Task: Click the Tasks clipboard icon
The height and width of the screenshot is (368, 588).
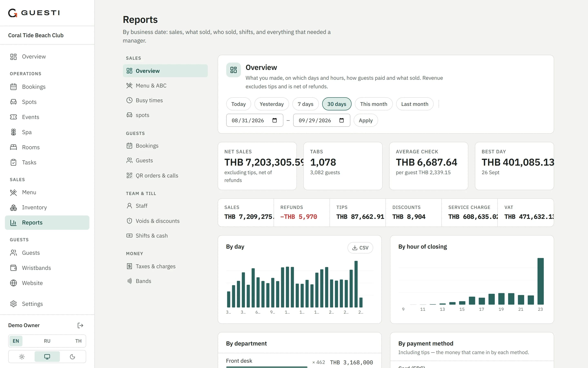Action: pyautogui.click(x=13, y=162)
